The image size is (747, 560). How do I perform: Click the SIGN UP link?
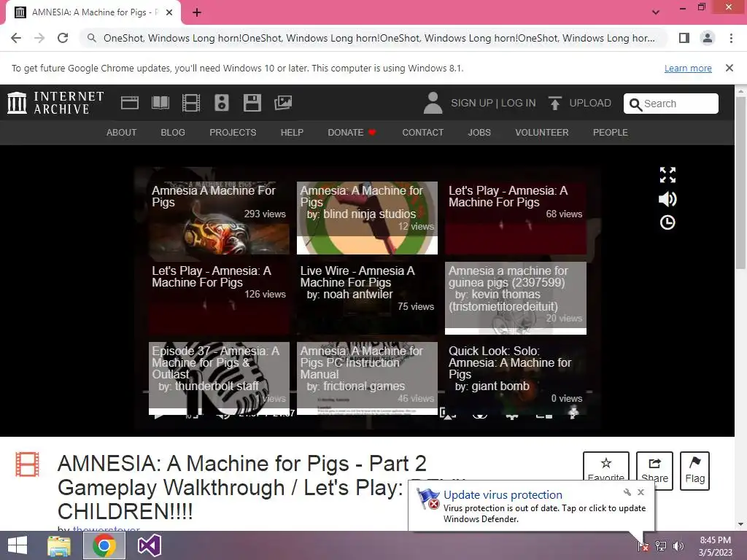[x=472, y=103]
